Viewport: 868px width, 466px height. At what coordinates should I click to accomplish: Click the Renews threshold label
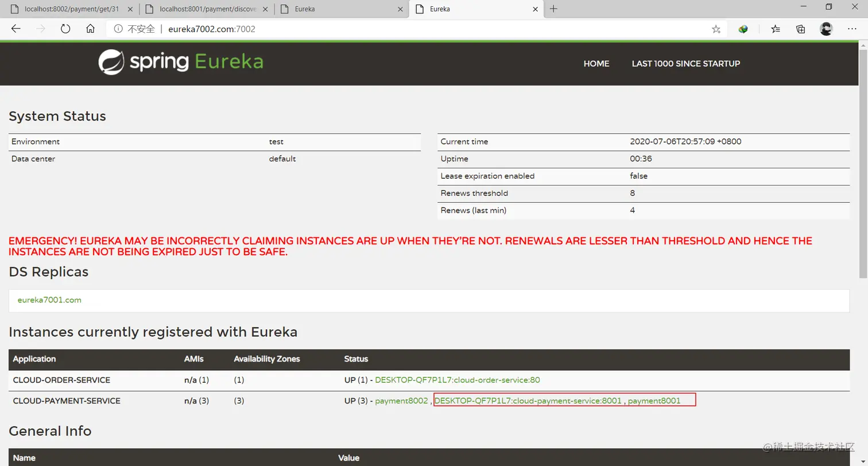(474, 193)
